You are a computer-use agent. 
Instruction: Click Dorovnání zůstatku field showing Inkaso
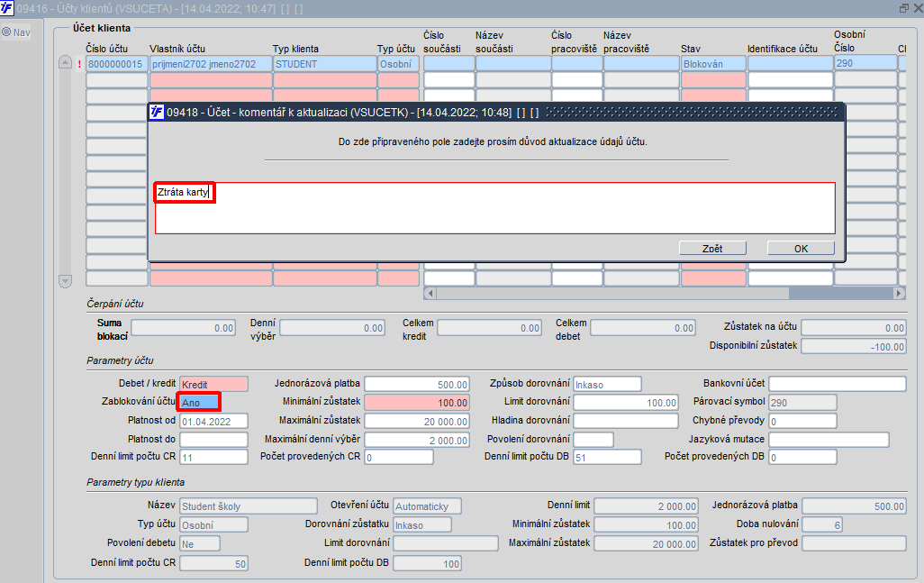[x=422, y=525]
